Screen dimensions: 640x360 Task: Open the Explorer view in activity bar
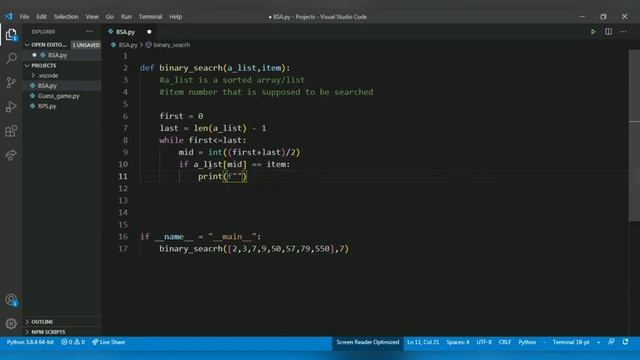click(11, 34)
